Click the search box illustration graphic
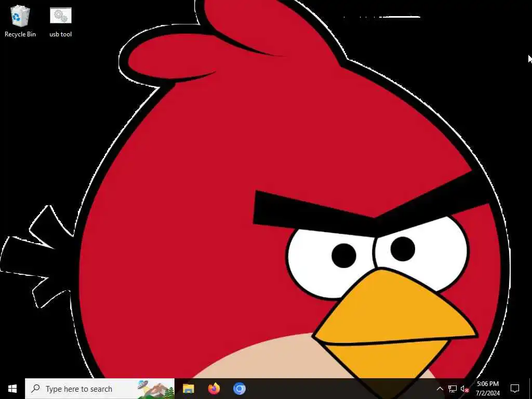The width and height of the screenshot is (532, 399). point(156,389)
